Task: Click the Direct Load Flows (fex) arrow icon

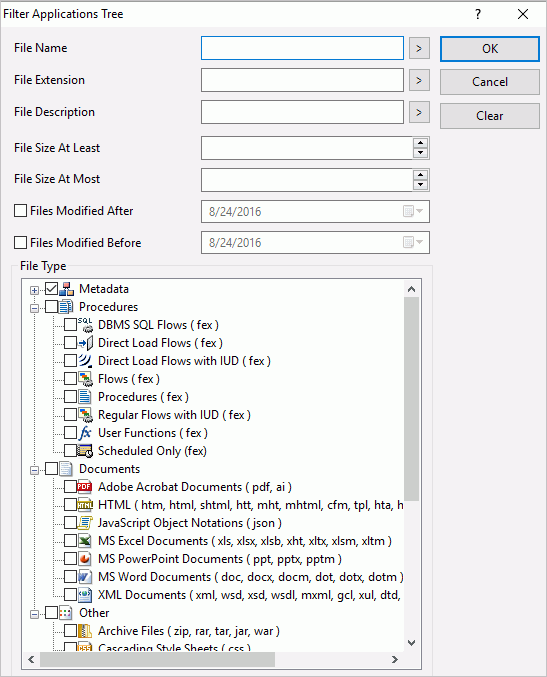Action: coord(85,343)
